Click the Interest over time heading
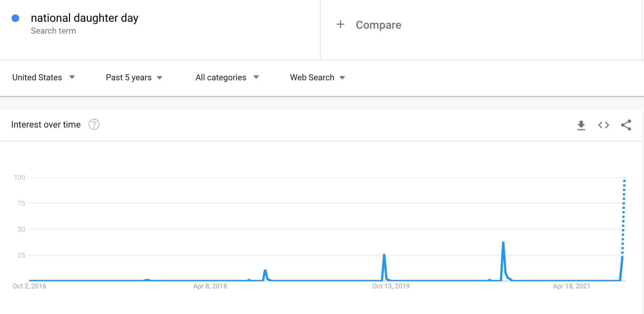Image resolution: width=644 pixels, height=314 pixels. (x=46, y=124)
